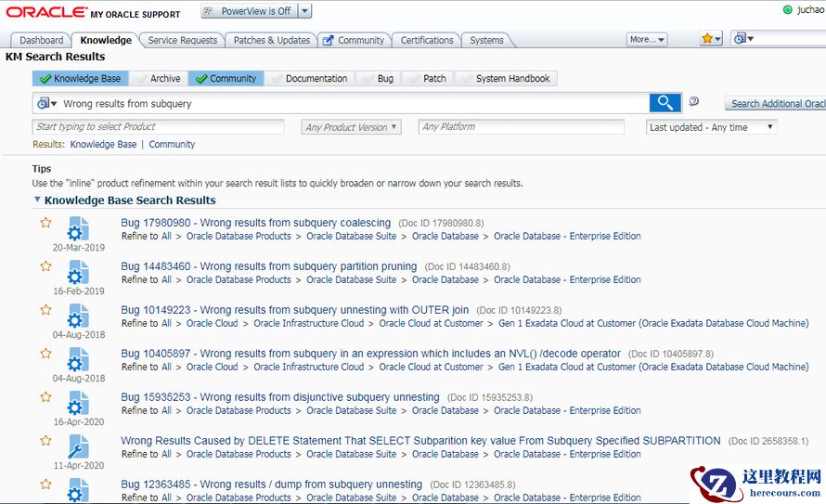Open Bug 14483460 partition pruning article

268,266
